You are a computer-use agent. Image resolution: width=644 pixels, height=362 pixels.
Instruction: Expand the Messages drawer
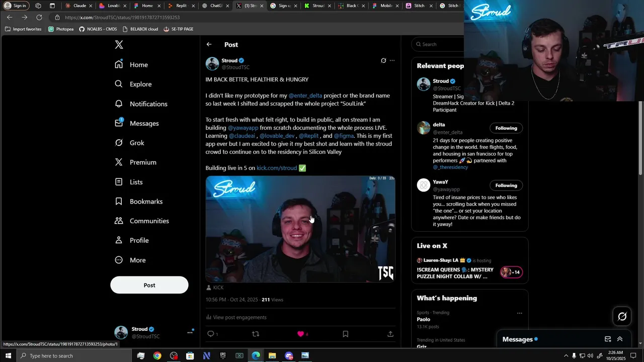tap(620, 339)
